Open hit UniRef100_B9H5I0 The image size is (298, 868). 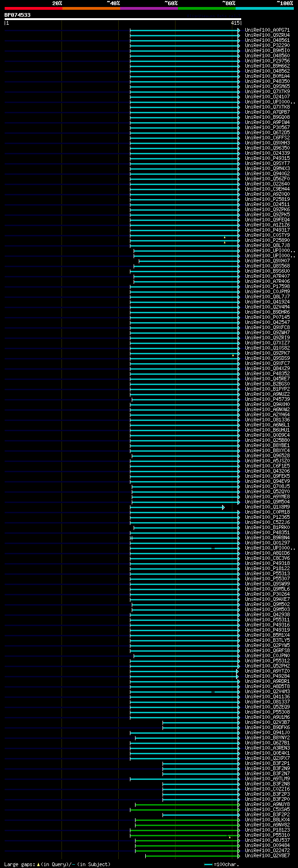point(267,51)
